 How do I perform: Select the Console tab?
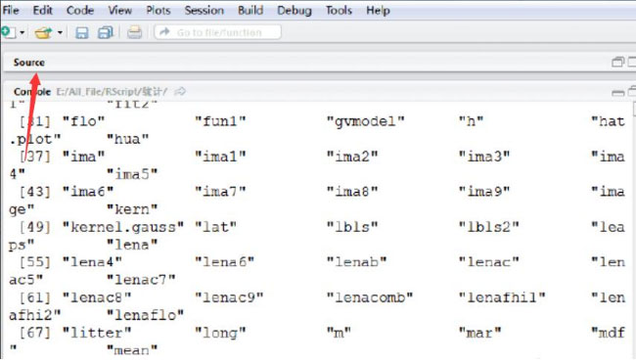click(32, 92)
